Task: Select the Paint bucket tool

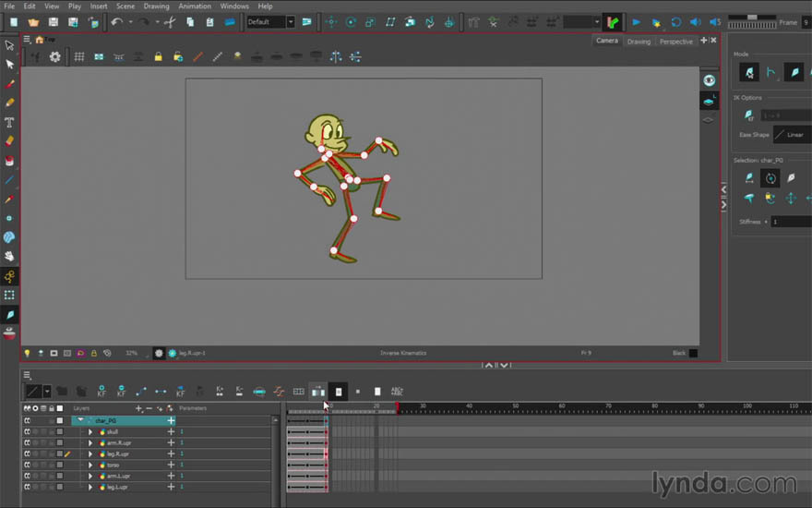Action: coord(9,161)
